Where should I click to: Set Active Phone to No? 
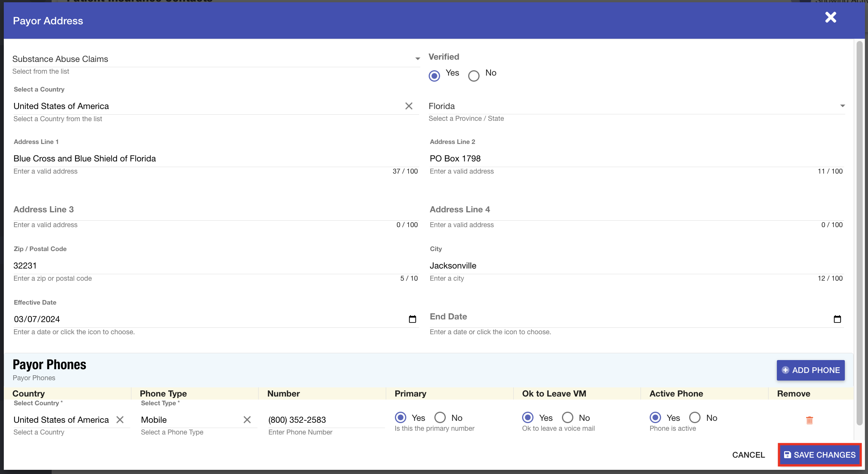(695, 418)
